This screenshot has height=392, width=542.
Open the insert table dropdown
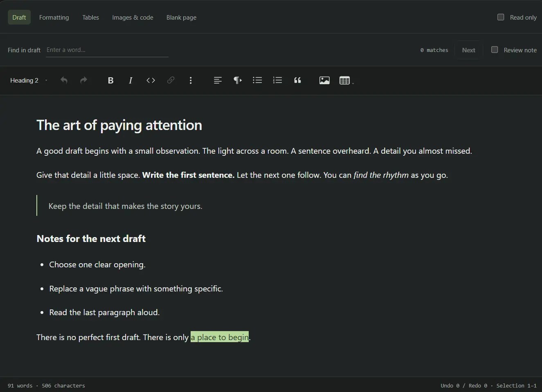[x=346, y=80]
